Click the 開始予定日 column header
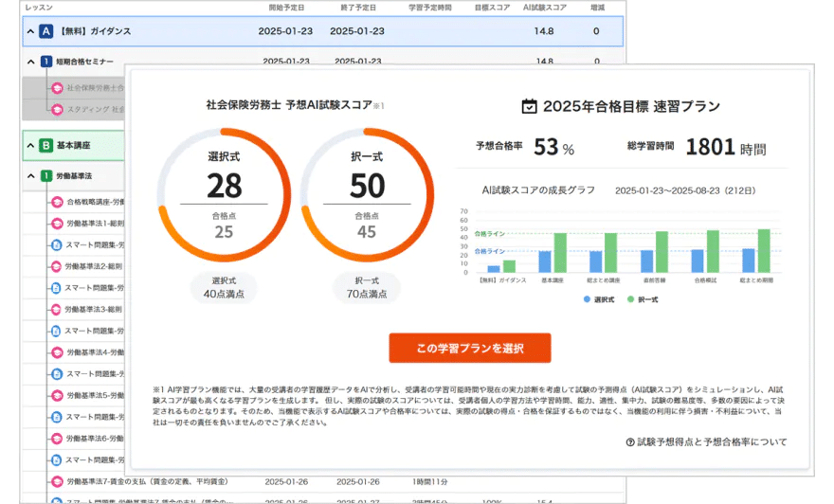Image resolution: width=834 pixels, height=504 pixels. coord(286,7)
